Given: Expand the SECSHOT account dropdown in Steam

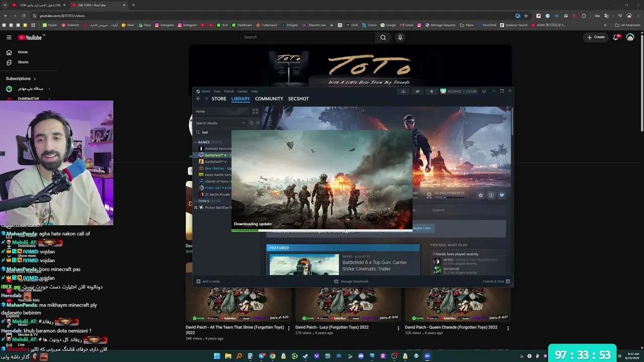Looking at the screenshot, I should click(458, 92).
